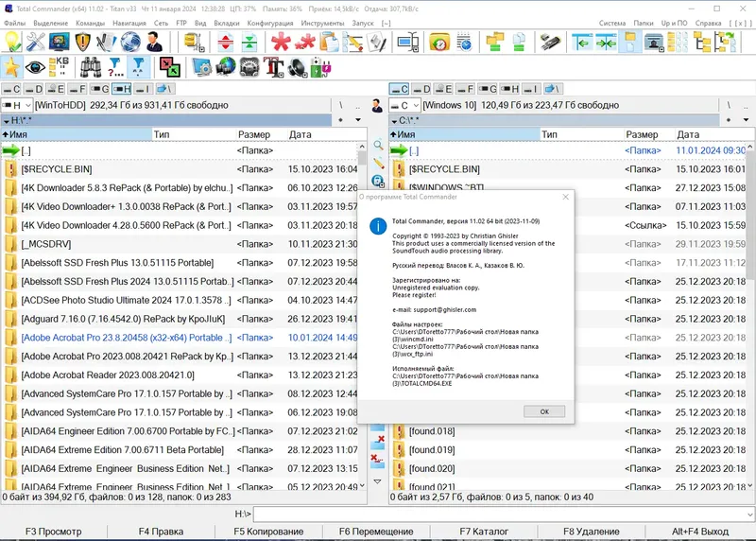Click the red TT fonts icon
Viewport: 756px width, 541px height.
pos(274,67)
